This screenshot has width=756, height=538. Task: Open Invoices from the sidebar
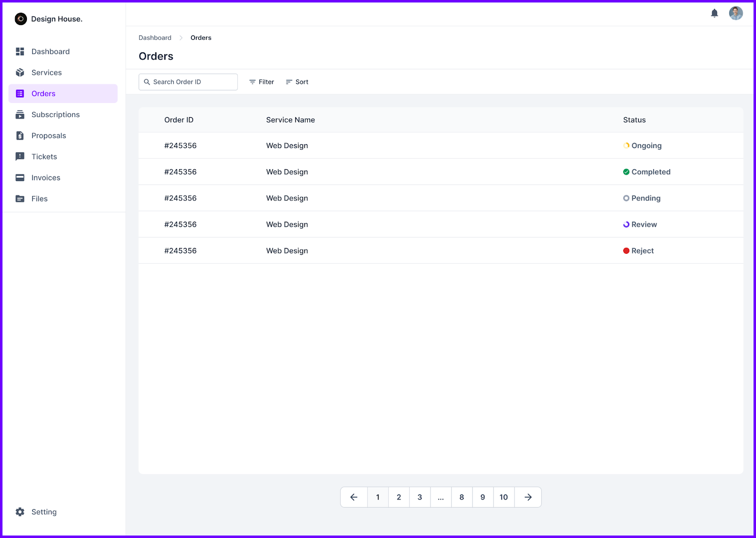tap(45, 178)
